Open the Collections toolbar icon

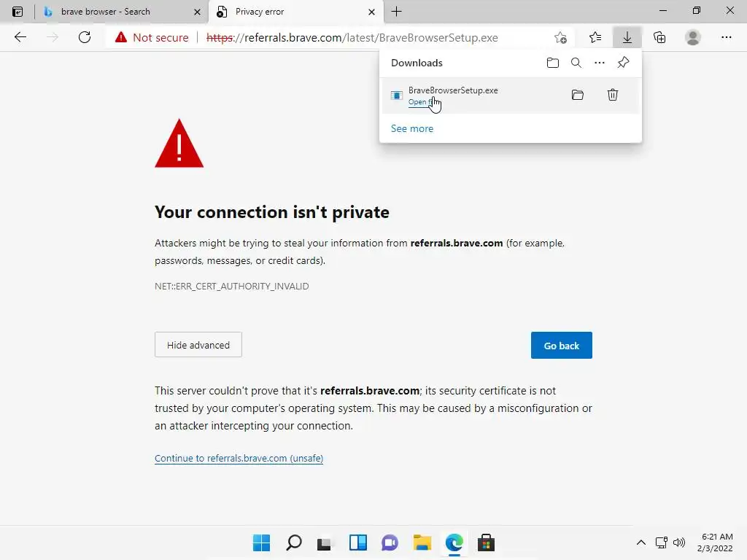tap(659, 37)
